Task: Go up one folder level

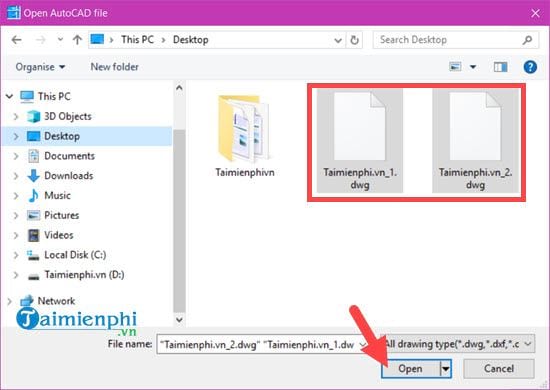Action: [x=77, y=40]
